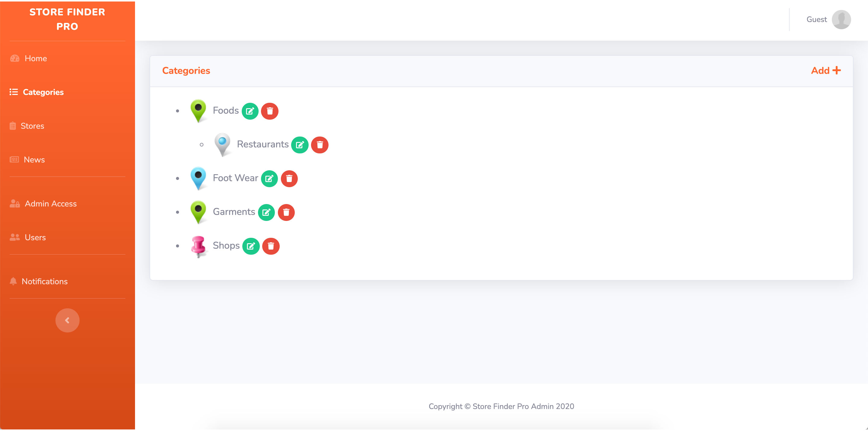The height and width of the screenshot is (431, 868).
Task: Open the News section
Action: (x=34, y=159)
